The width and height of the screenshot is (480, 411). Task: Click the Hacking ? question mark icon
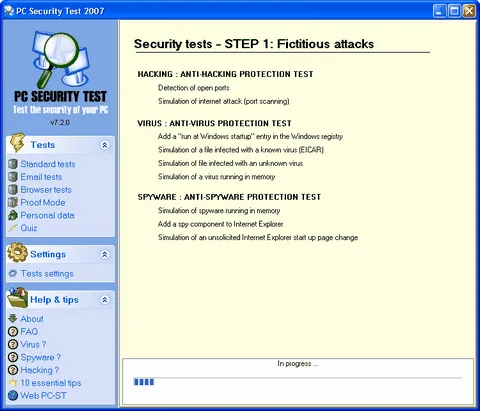(13, 370)
